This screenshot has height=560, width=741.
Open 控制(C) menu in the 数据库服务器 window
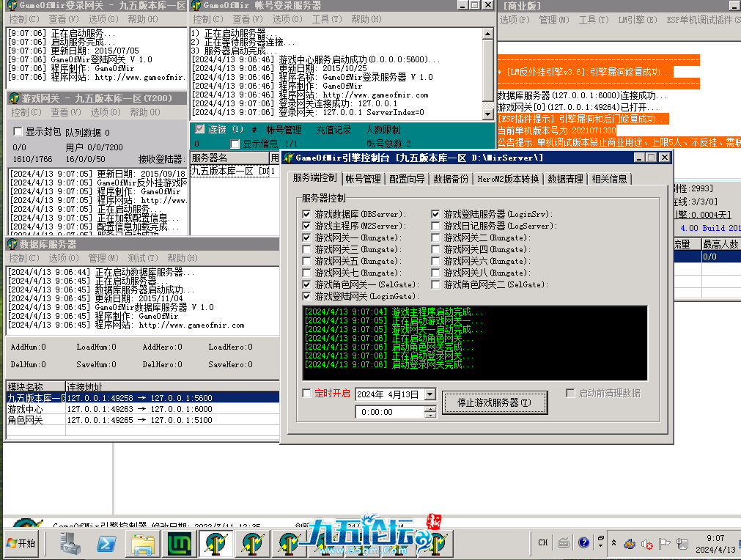(24, 258)
